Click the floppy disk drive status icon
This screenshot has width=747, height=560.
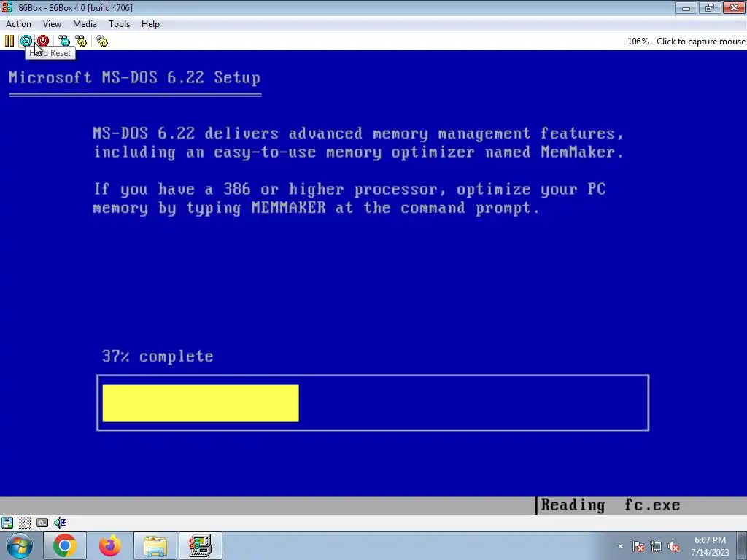(7, 522)
